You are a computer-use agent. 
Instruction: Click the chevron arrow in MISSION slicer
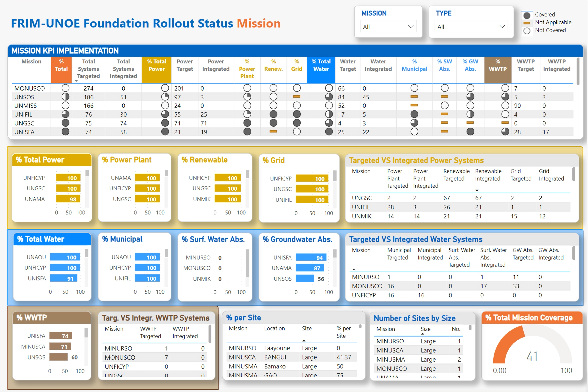pyautogui.click(x=411, y=26)
